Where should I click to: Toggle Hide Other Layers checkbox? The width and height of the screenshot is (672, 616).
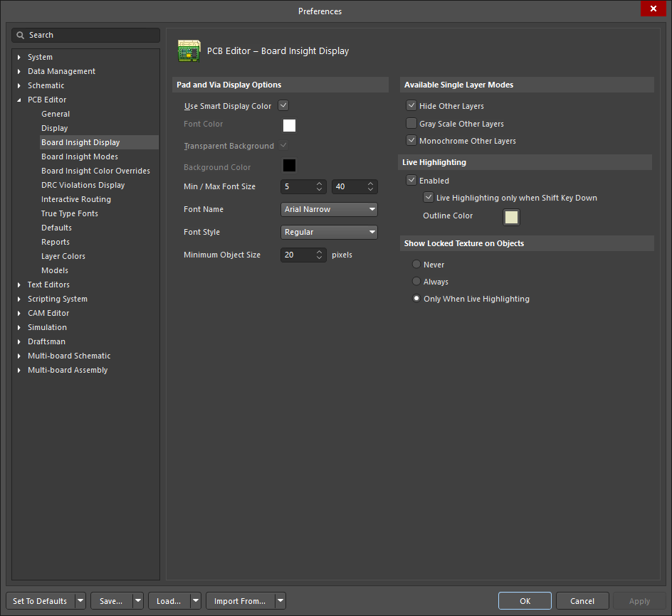[x=411, y=105]
